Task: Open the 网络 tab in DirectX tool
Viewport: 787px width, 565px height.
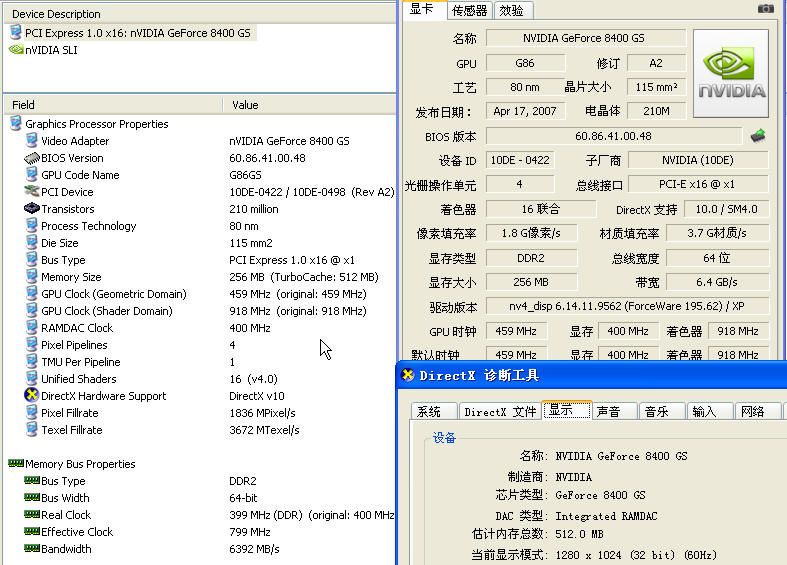Action: (x=757, y=411)
